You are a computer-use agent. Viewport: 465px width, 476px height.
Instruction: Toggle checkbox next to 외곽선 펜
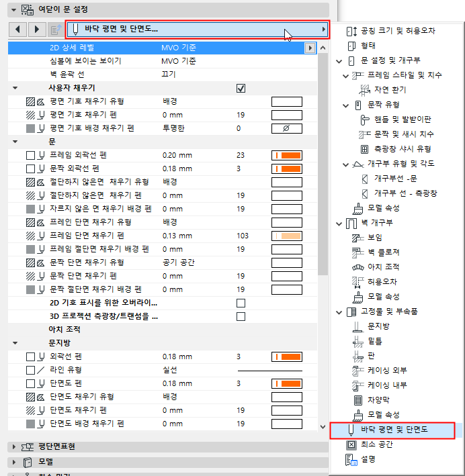click(x=30, y=356)
